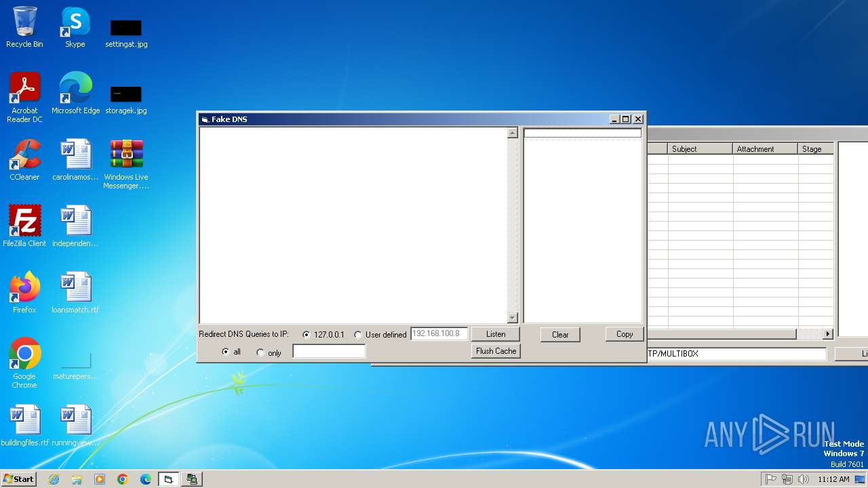868x488 pixels.
Task: Open the Google Chrome desktop shortcut
Action: coord(24,363)
